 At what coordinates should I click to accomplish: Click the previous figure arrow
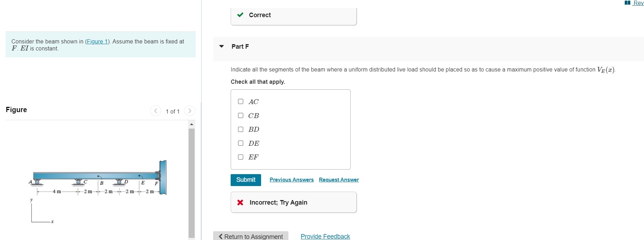point(155,111)
